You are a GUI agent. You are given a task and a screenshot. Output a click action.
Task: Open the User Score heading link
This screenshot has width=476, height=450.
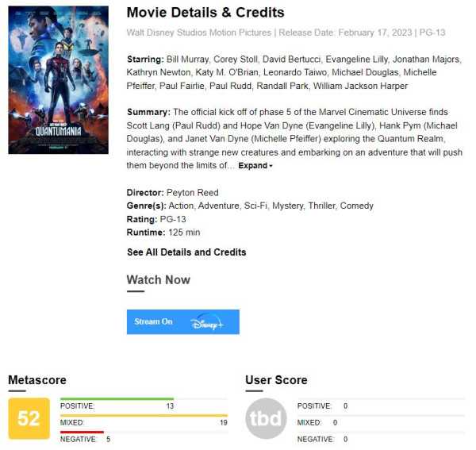pos(276,380)
